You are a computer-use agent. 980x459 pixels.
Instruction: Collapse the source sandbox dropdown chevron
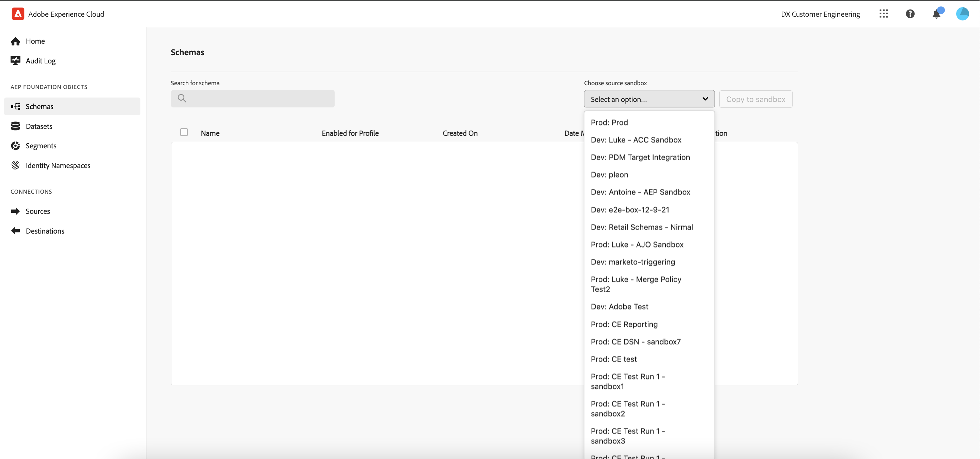(x=705, y=99)
